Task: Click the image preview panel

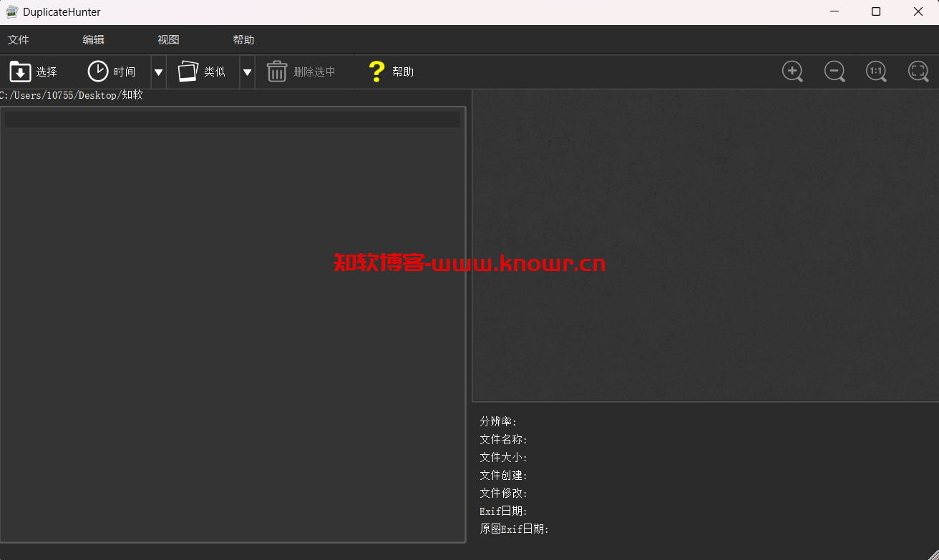Action: (x=705, y=245)
